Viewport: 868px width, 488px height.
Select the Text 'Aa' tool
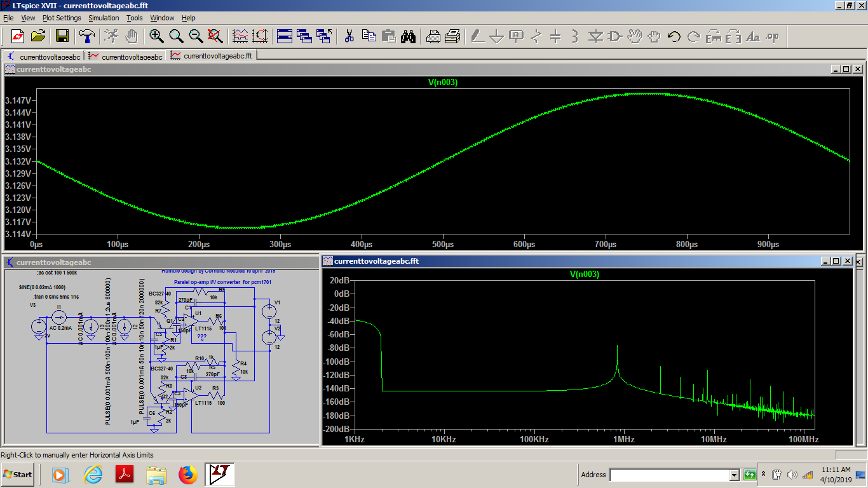(x=753, y=36)
